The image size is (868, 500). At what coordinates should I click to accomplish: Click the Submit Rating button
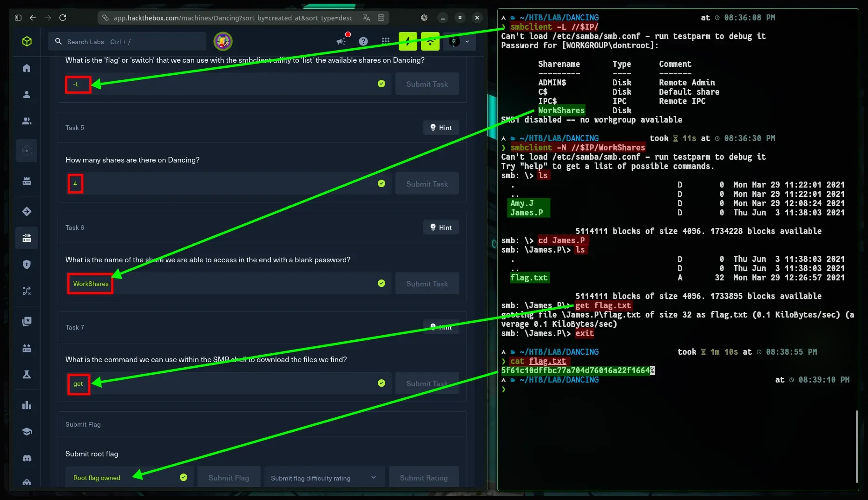click(x=424, y=478)
